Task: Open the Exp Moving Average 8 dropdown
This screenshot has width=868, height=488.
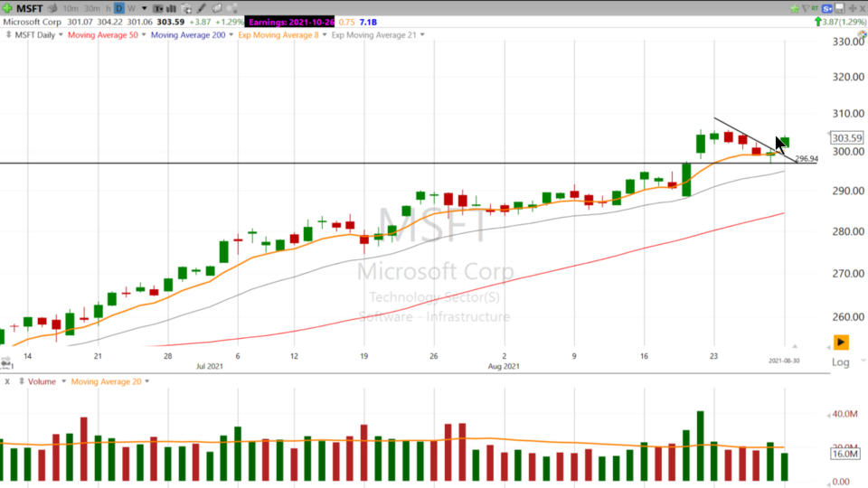Action: click(x=325, y=35)
